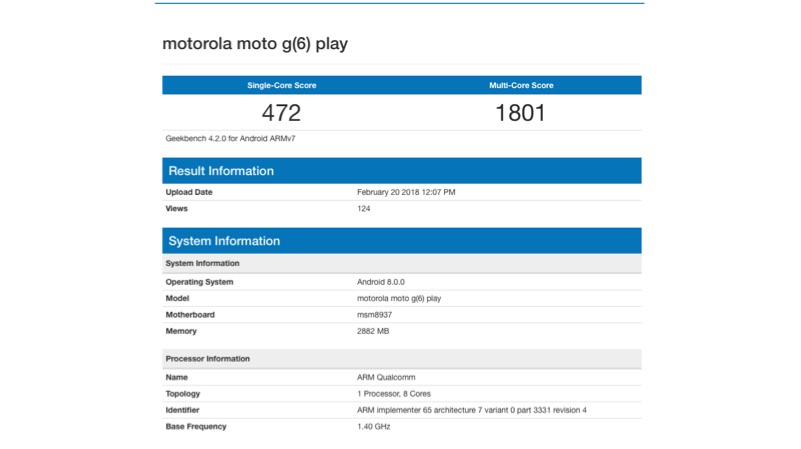Click the multi-core score value 1801
Image resolution: width=801 pixels, height=449 pixels.
point(521,113)
